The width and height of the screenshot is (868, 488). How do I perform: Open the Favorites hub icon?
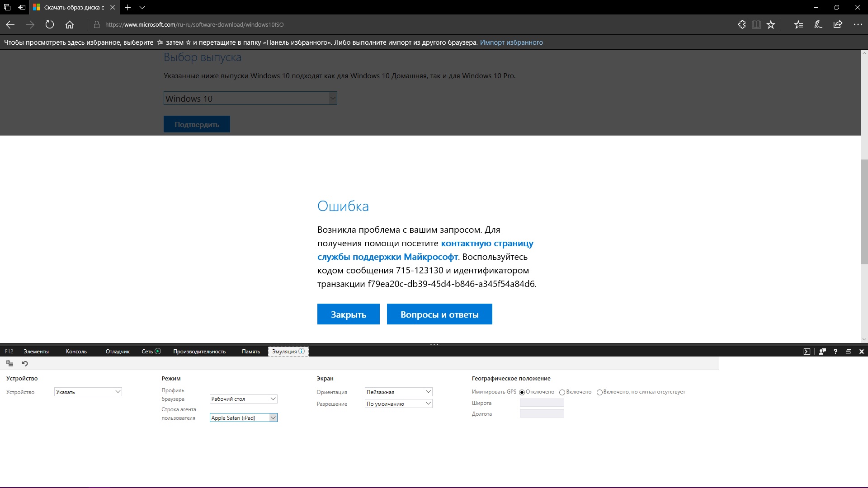click(798, 25)
